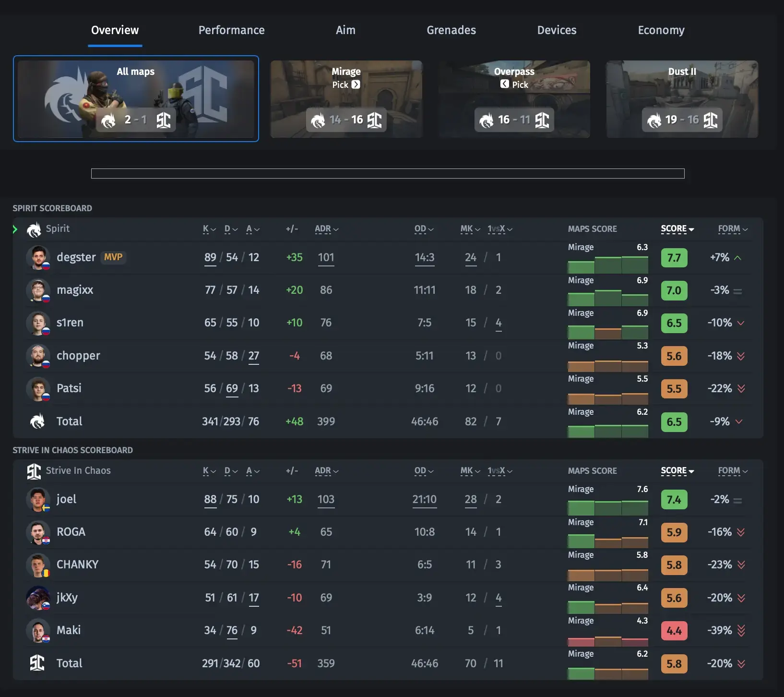Click Maki's triple-down form trend arrow
This screenshot has height=697, width=784.
pos(741,631)
